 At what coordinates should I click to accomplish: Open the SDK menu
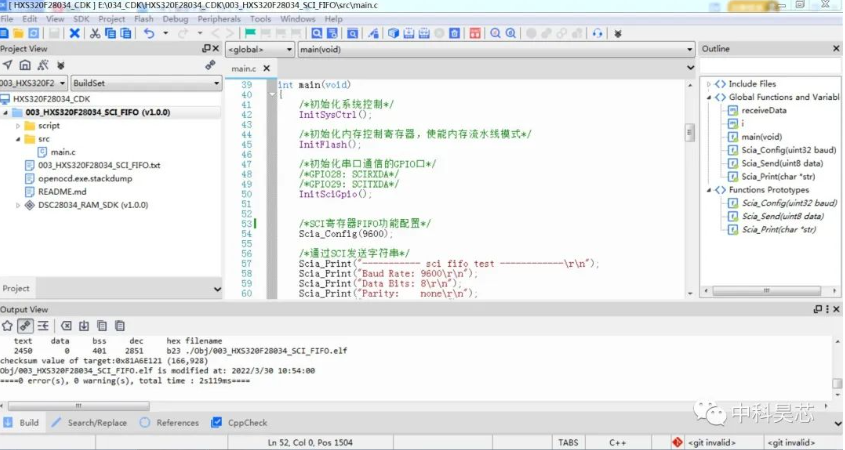tap(81, 19)
